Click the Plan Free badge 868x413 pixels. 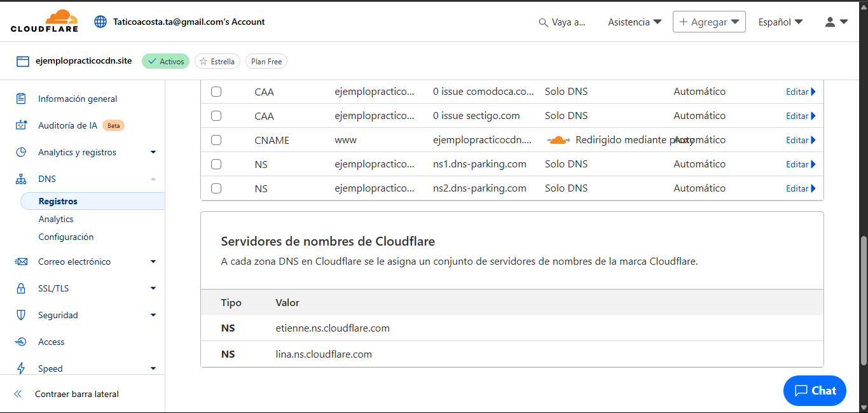(x=266, y=61)
